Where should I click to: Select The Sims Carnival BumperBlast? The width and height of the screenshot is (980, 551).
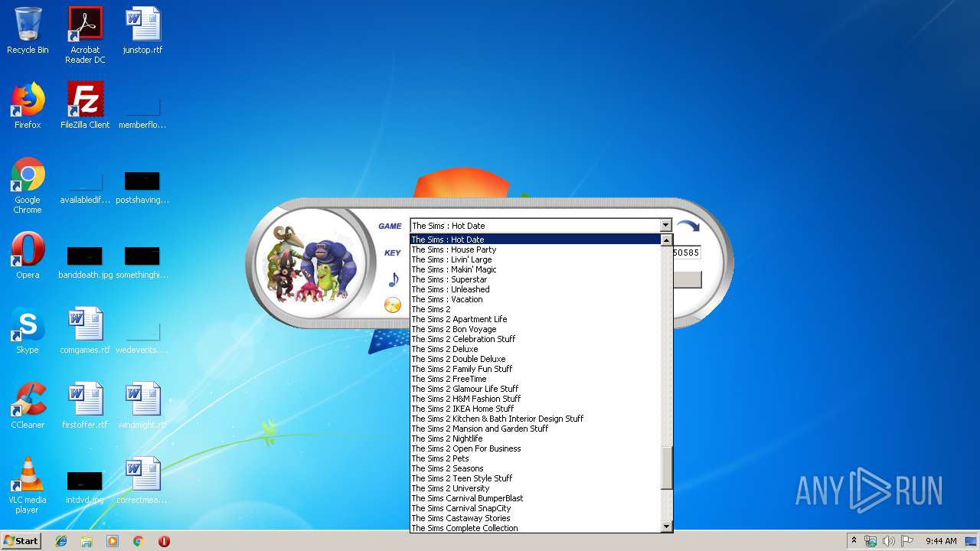point(535,498)
